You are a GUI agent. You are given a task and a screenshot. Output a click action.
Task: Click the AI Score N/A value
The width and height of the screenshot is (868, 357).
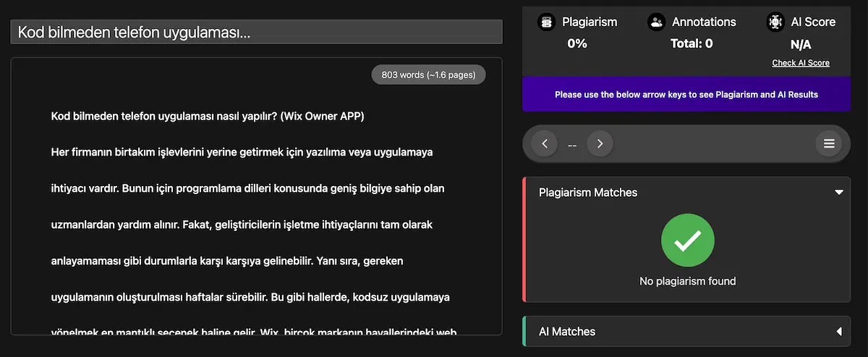801,44
